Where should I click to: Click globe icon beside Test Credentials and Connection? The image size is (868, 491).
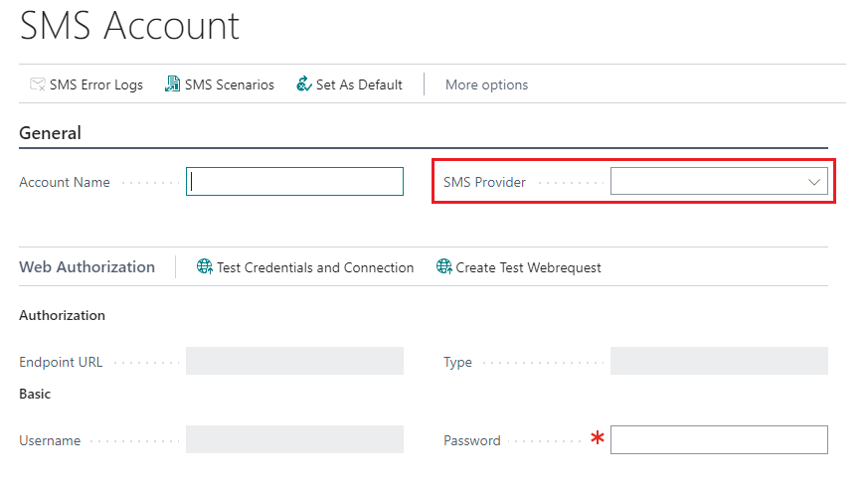(204, 266)
